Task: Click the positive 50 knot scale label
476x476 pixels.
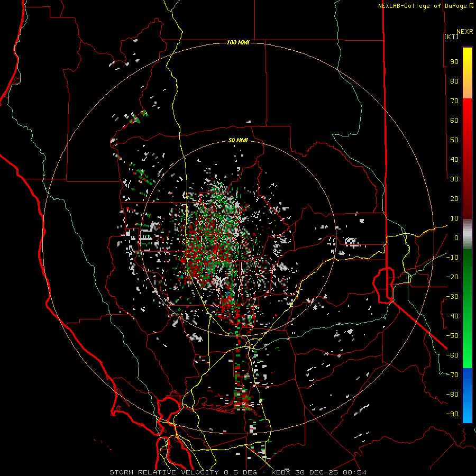Action: tap(454, 140)
